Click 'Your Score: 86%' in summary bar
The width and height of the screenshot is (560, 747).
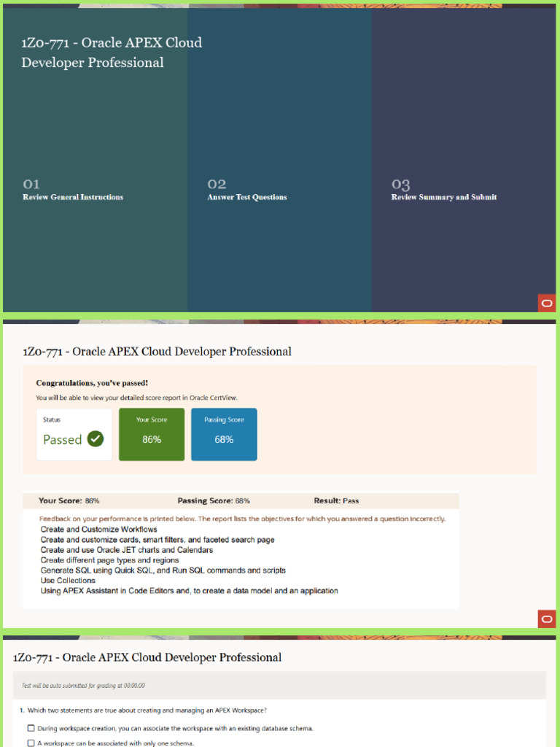coord(69,500)
